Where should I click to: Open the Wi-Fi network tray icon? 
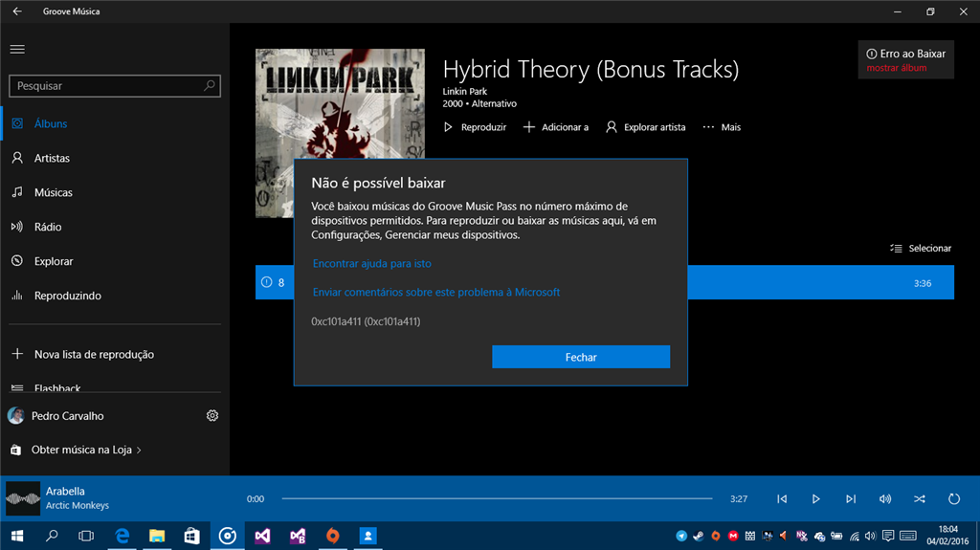[x=854, y=536]
